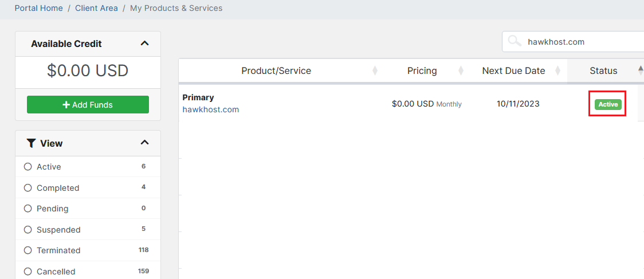Click the search magnifier icon

pos(515,41)
